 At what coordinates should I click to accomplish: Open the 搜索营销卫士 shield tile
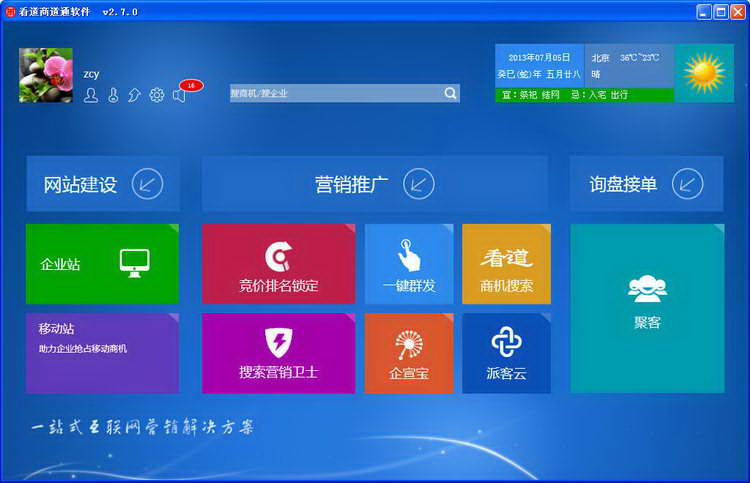pos(278,353)
